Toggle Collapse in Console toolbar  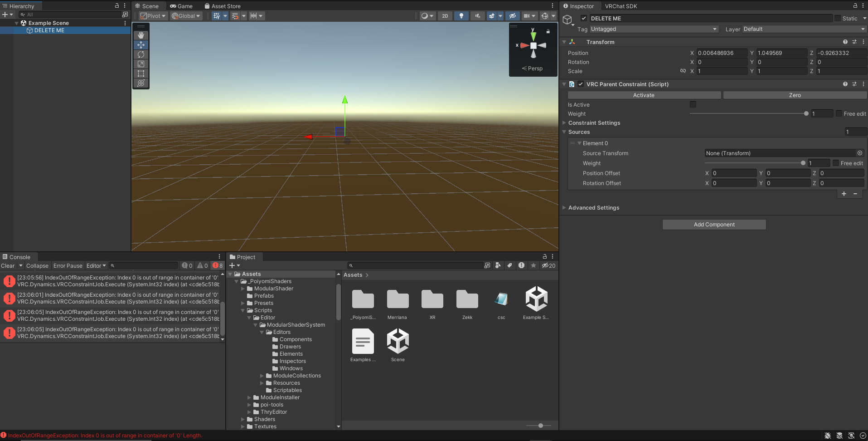click(x=37, y=265)
